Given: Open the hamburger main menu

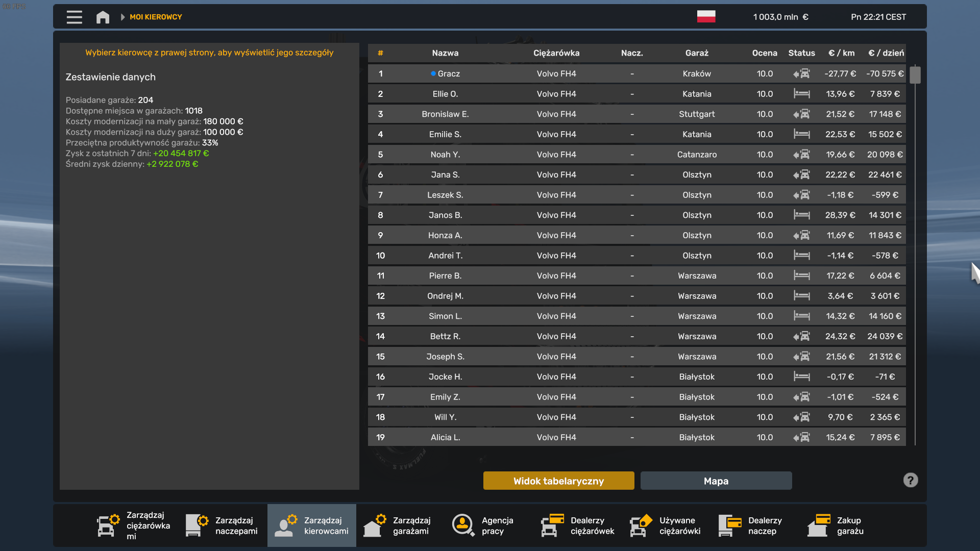Looking at the screenshot, I should 74,17.
